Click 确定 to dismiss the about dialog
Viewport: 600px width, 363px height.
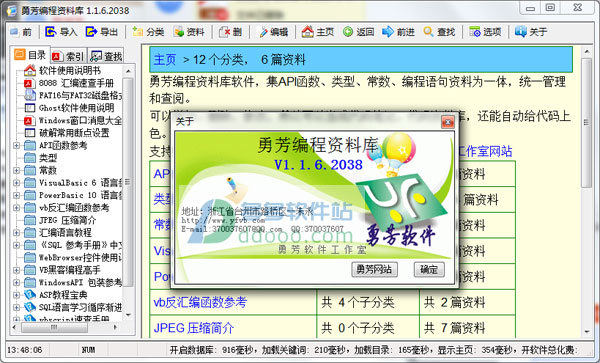(429, 269)
